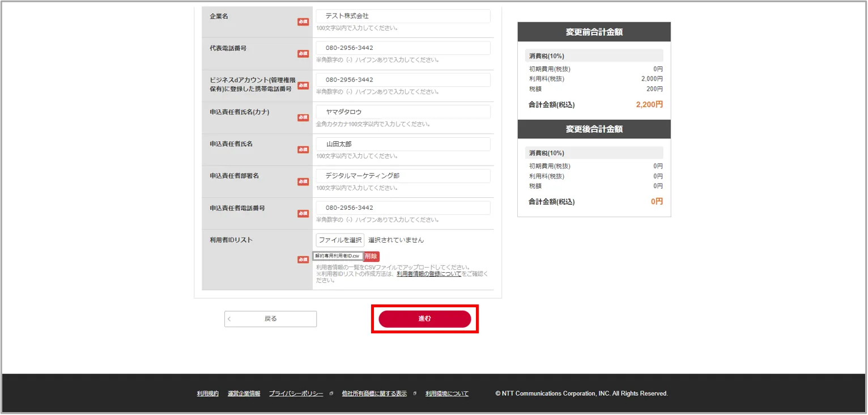Screen dimensions: 868x415
Task: Select the 申込責任者電話番号 phone field
Action: click(402, 207)
